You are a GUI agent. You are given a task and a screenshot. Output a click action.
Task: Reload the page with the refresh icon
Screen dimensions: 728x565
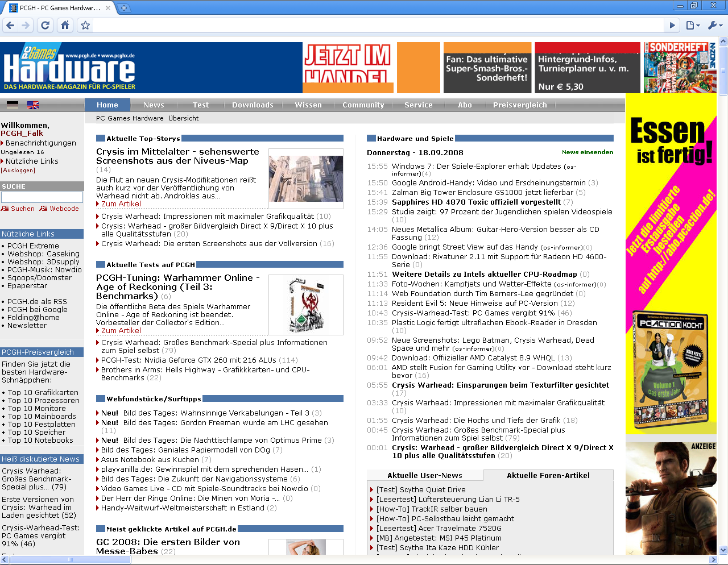[x=45, y=25]
